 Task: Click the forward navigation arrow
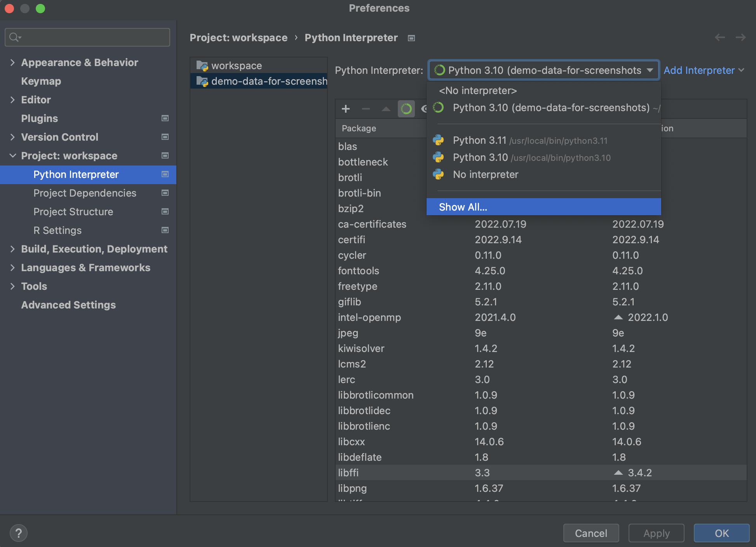click(740, 37)
